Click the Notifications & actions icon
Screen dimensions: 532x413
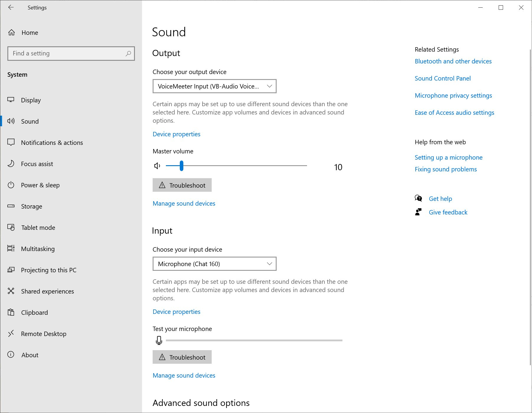pyautogui.click(x=11, y=142)
